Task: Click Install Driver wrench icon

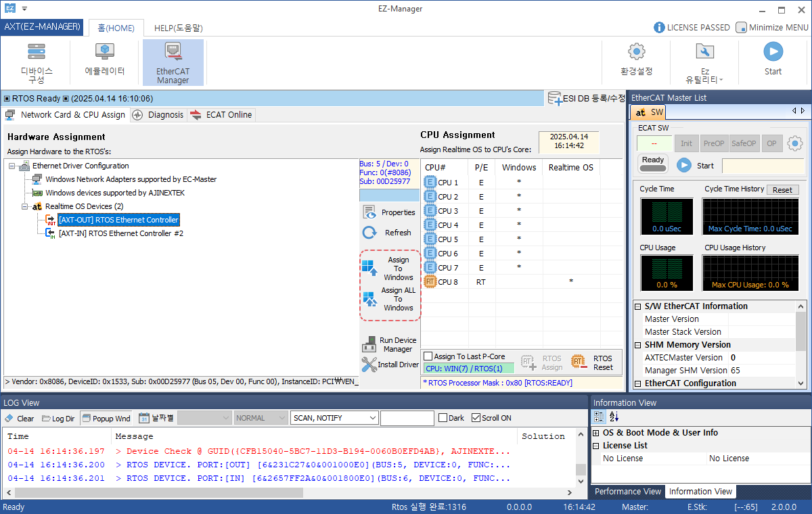Action: [x=369, y=365]
